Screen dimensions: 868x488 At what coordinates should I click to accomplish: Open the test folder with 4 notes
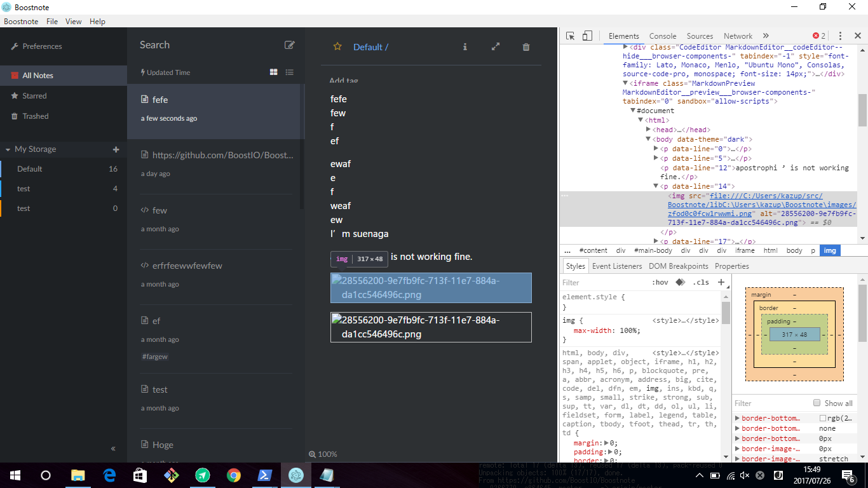click(64, 189)
